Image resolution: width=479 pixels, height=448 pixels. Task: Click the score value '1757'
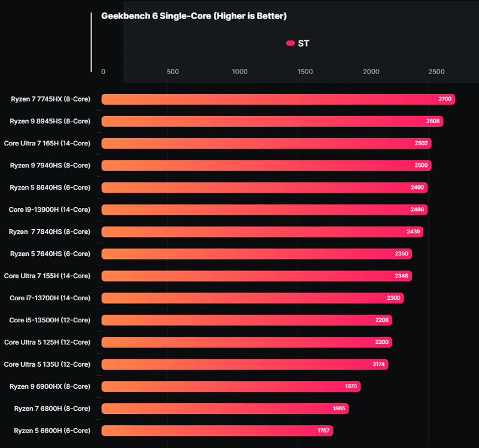tap(323, 431)
